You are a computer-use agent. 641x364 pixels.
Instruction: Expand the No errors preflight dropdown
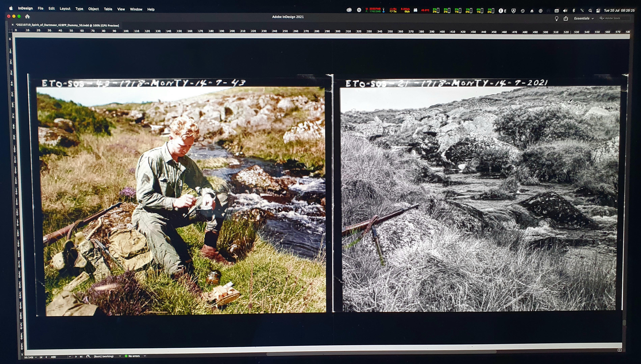(145, 356)
